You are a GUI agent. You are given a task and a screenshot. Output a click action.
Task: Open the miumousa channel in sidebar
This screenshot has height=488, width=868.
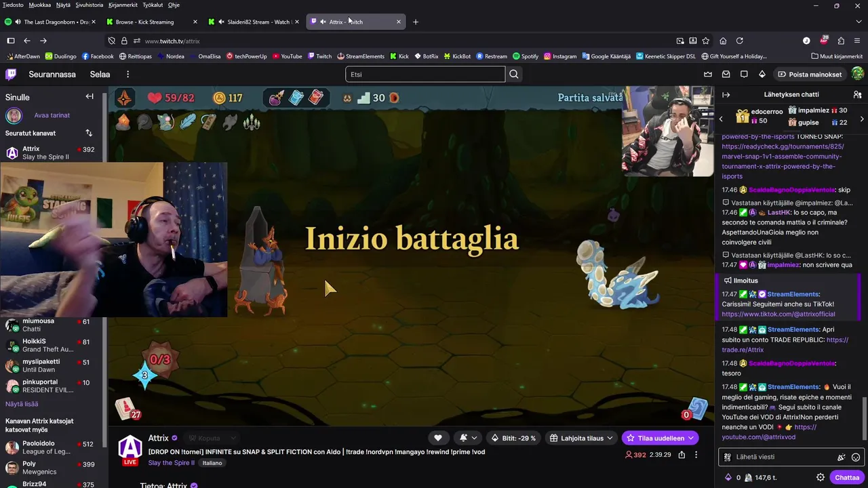click(x=53, y=325)
